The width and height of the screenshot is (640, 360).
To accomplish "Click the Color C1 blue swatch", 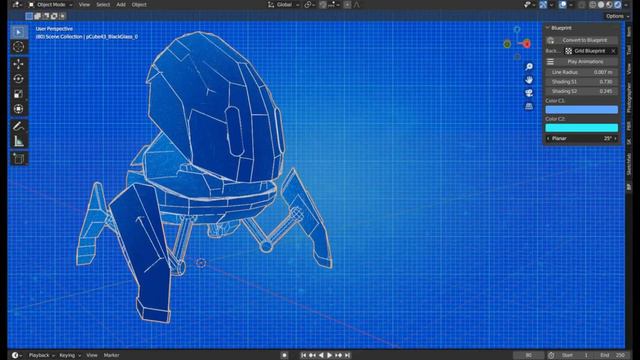I will [x=582, y=109].
